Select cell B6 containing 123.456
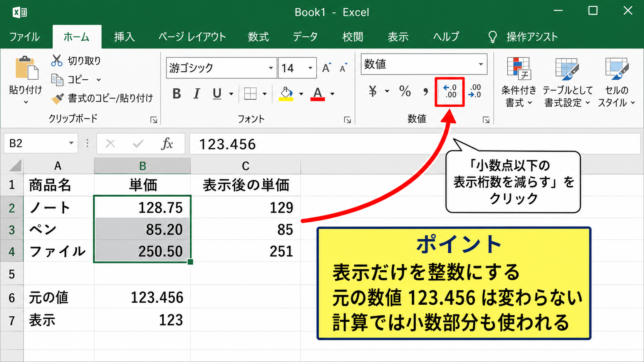 click(143, 297)
